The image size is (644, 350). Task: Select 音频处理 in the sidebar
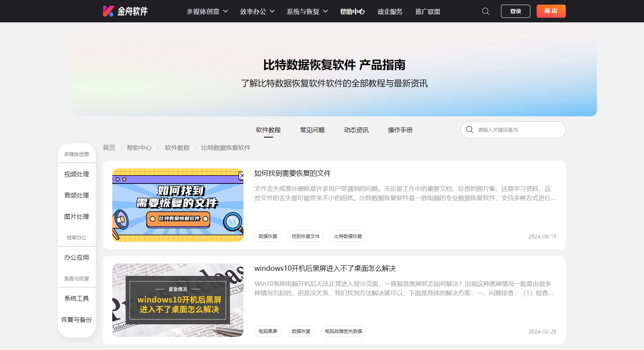tap(76, 195)
